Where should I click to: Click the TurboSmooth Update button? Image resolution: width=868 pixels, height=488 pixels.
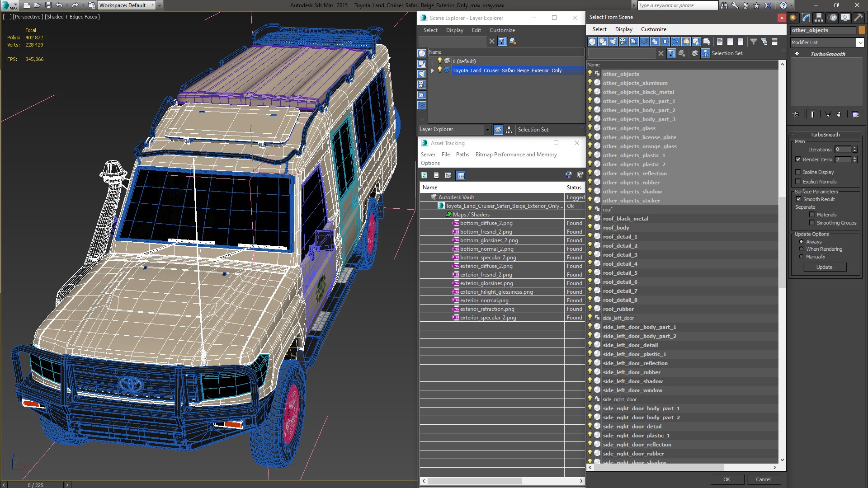coord(824,267)
